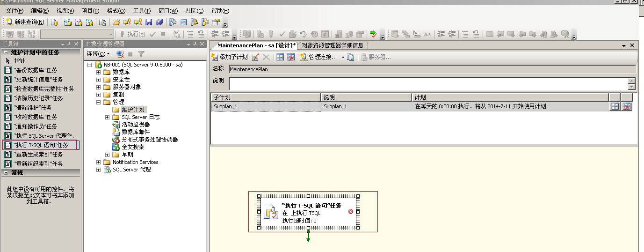Select the 维护计划 tree folder
This screenshot has width=644, height=252.
[133, 109]
